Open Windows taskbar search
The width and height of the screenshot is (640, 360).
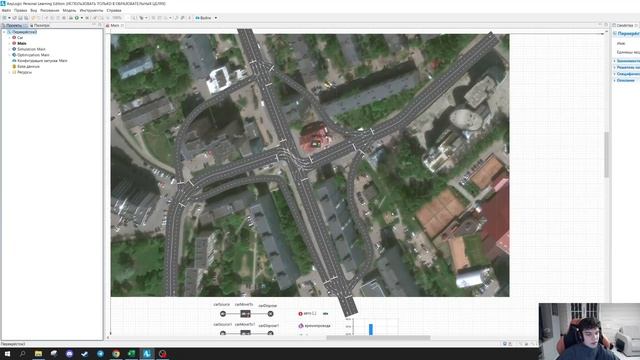click(x=22, y=353)
